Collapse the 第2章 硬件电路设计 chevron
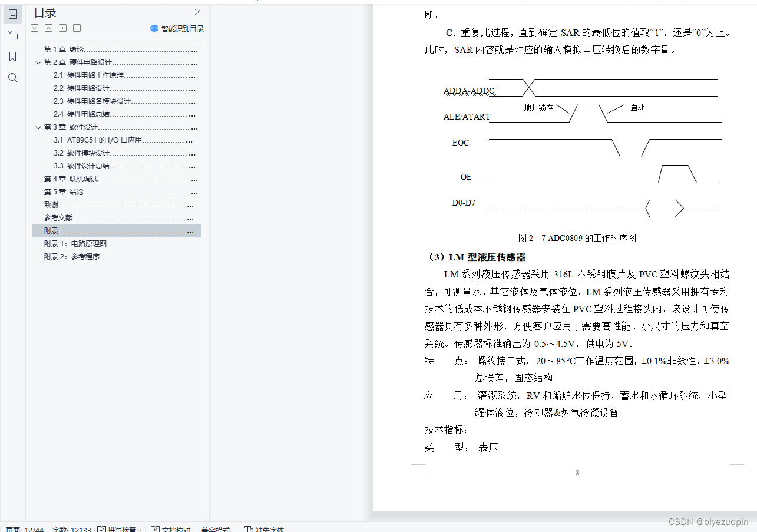Screen dimensions: 757x532 tap(38, 62)
